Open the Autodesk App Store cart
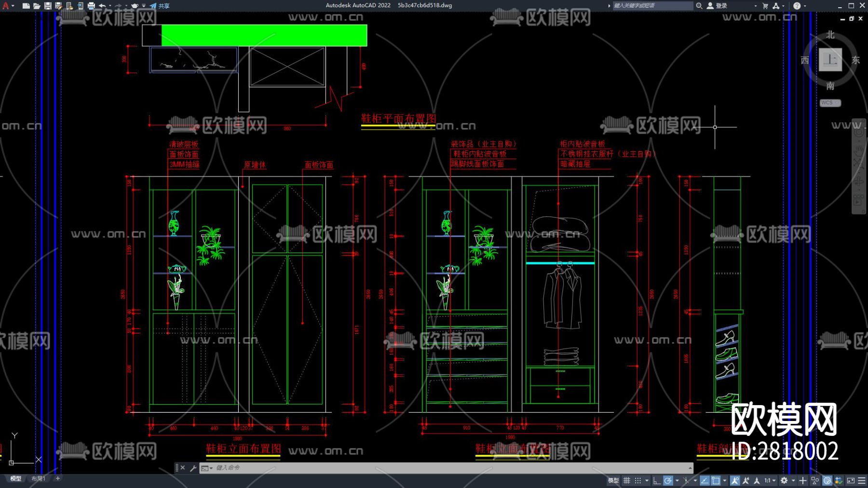The width and height of the screenshot is (868, 488). click(x=765, y=6)
